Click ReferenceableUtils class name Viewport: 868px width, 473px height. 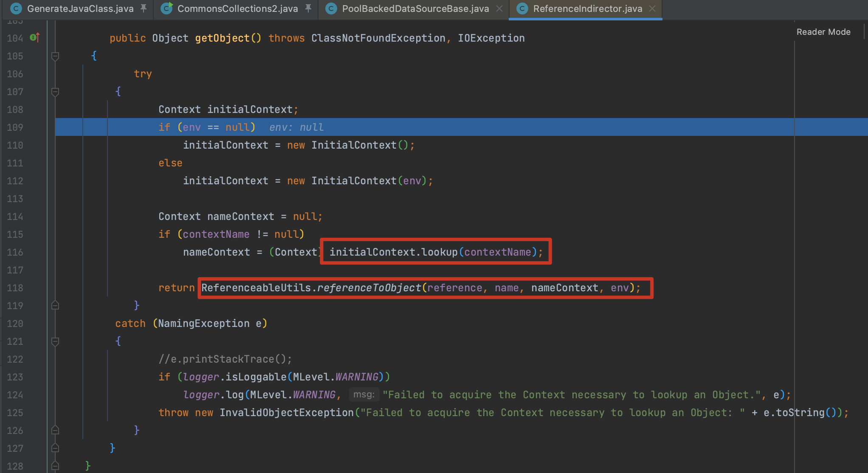coord(256,288)
